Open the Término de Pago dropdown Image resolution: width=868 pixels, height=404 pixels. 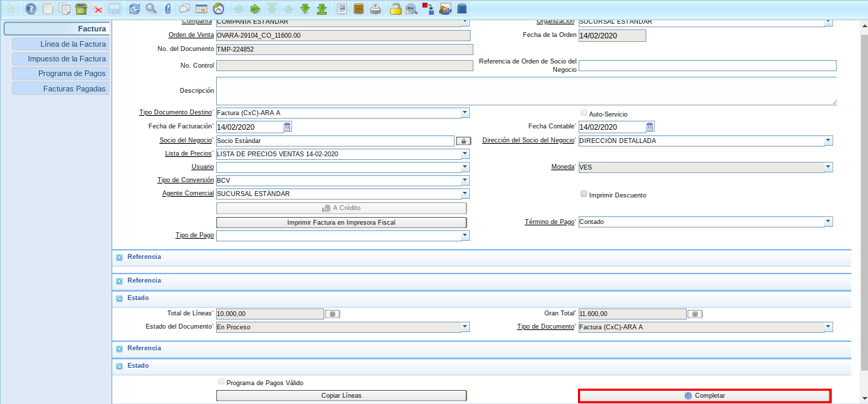[828, 222]
